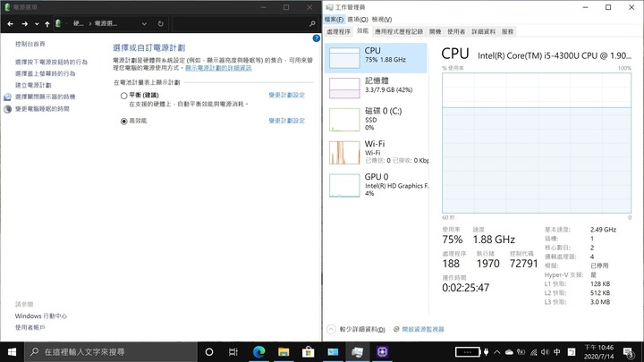Viewport: 644px width, 362px height.
Task: Select the Wi-Fi resource in Task Manager
Action: click(x=376, y=152)
